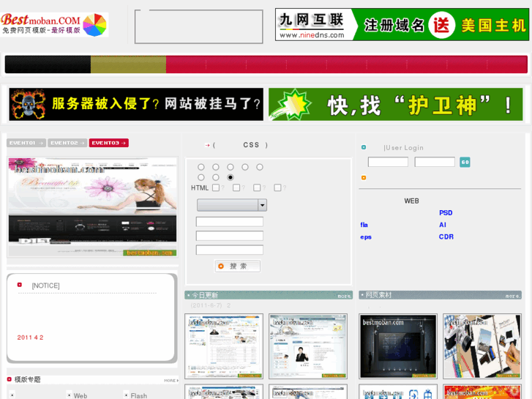Click the 'Web' category link at the bottom
Screen dimensions: 532x399
[80, 395]
